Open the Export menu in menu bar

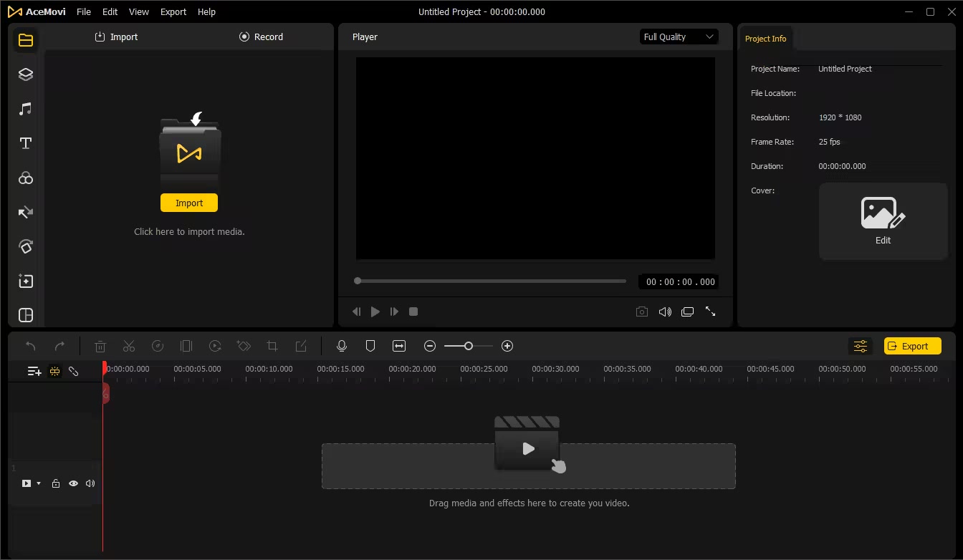[x=173, y=12]
